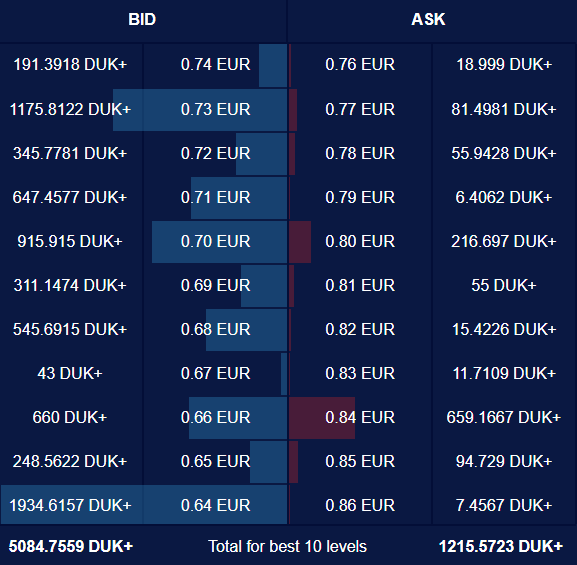Select ask price 0.80 EUR
The height and width of the screenshot is (565, 577).
360,241
